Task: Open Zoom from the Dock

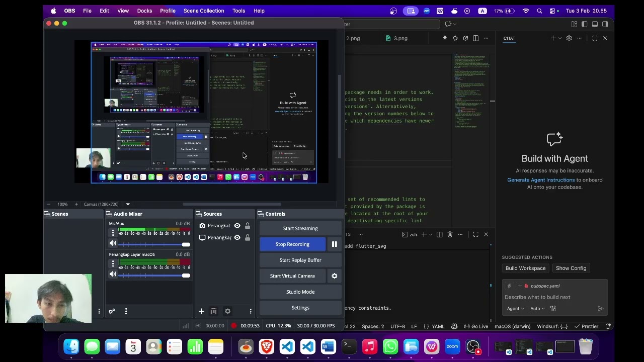Action: pyautogui.click(x=452, y=346)
